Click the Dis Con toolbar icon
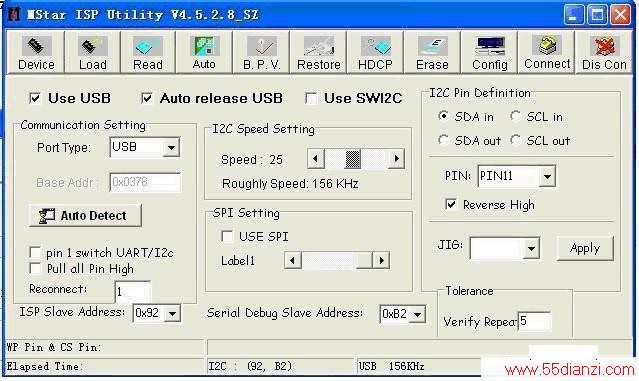Screen dimensions: 639x381 tap(604, 53)
